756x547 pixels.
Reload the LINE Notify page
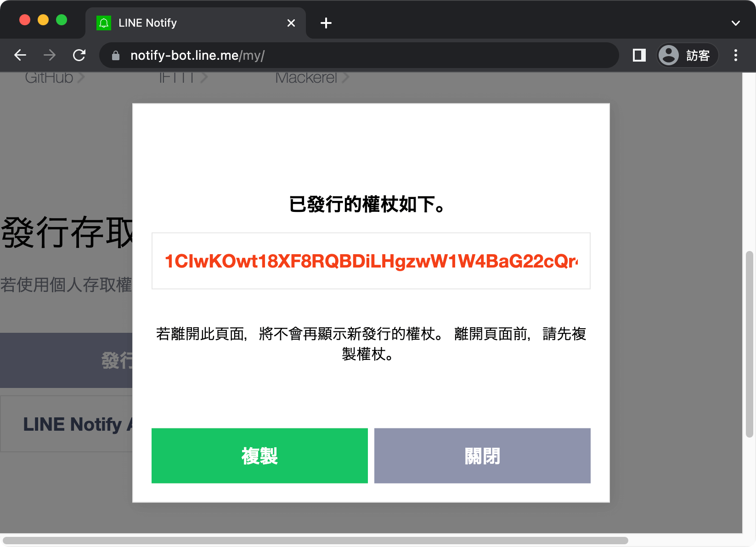click(x=79, y=55)
